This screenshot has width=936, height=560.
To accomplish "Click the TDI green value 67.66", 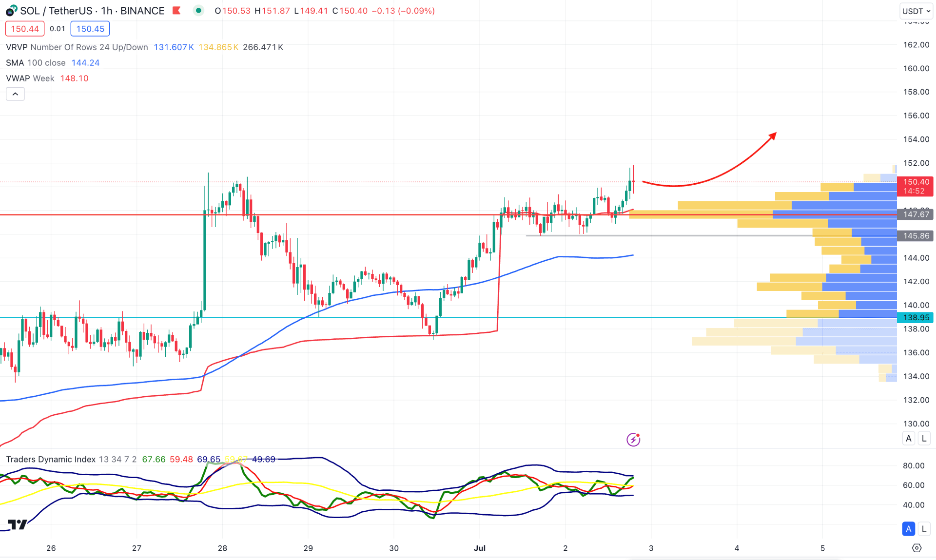I will click(x=154, y=459).
